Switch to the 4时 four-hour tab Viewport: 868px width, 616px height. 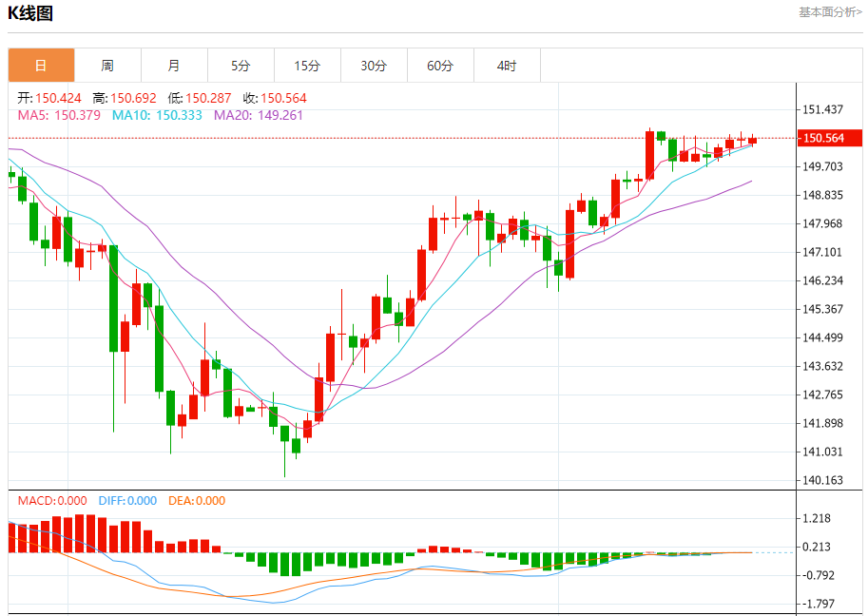pyautogui.click(x=507, y=66)
